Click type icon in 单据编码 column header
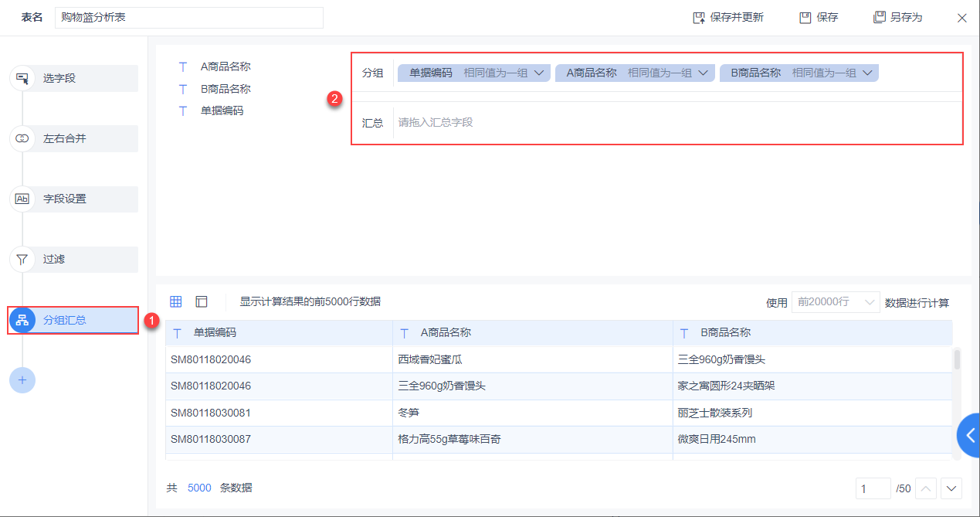Viewport: 980px width, 517px height. point(178,333)
